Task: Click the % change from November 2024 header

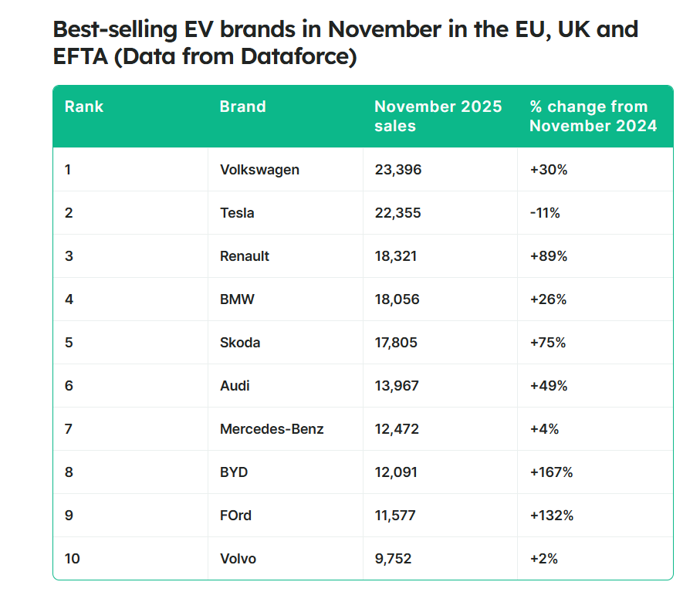Action: pos(593,116)
